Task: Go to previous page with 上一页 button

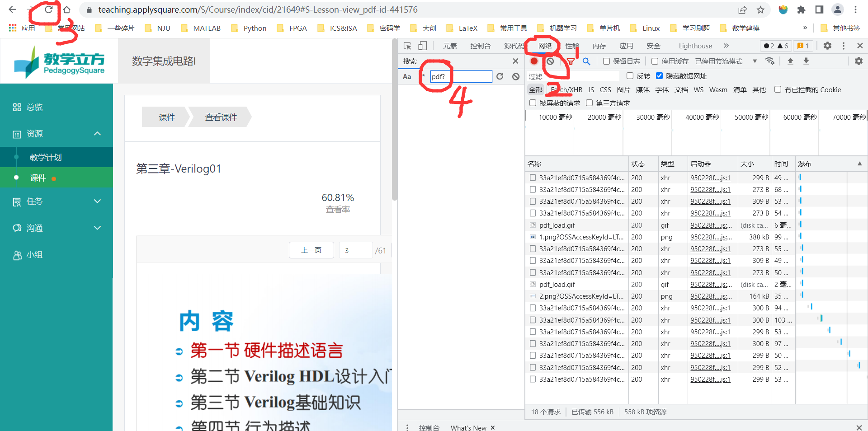Action: coord(311,250)
